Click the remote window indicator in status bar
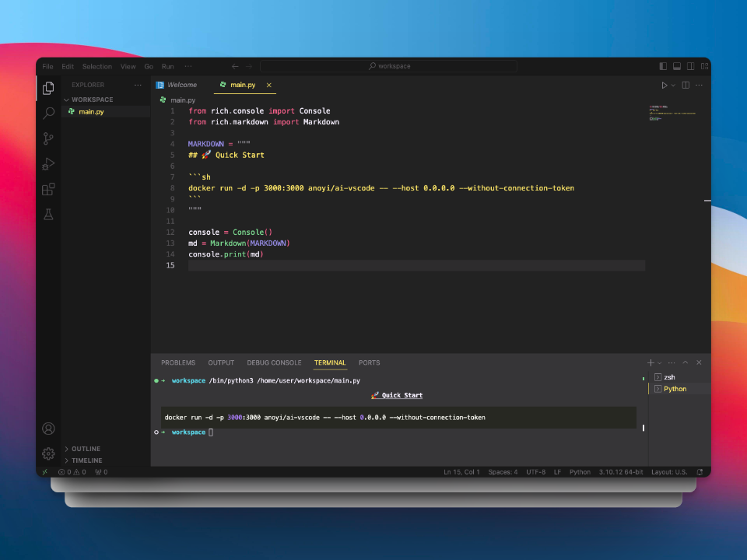Viewport: 747px width, 560px height. click(45, 472)
